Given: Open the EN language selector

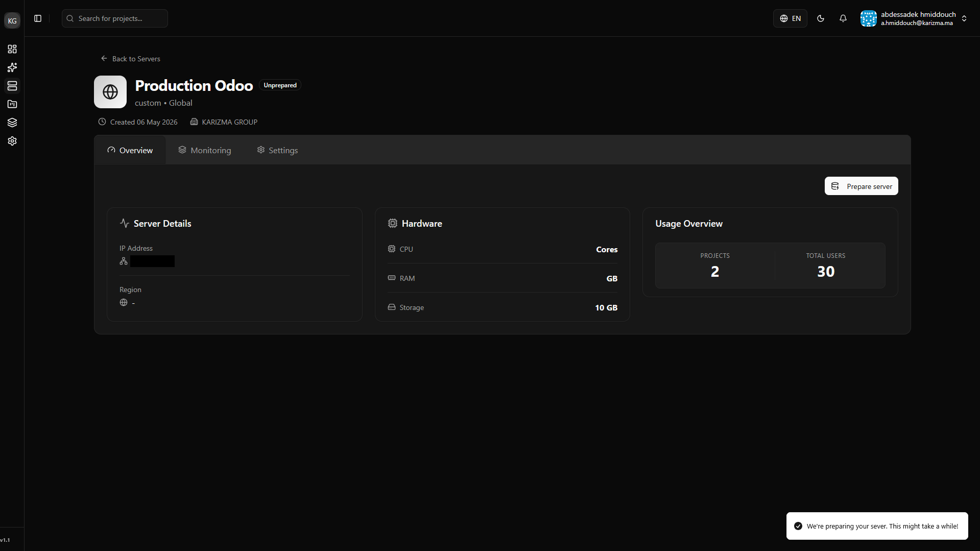Looking at the screenshot, I should [790, 18].
